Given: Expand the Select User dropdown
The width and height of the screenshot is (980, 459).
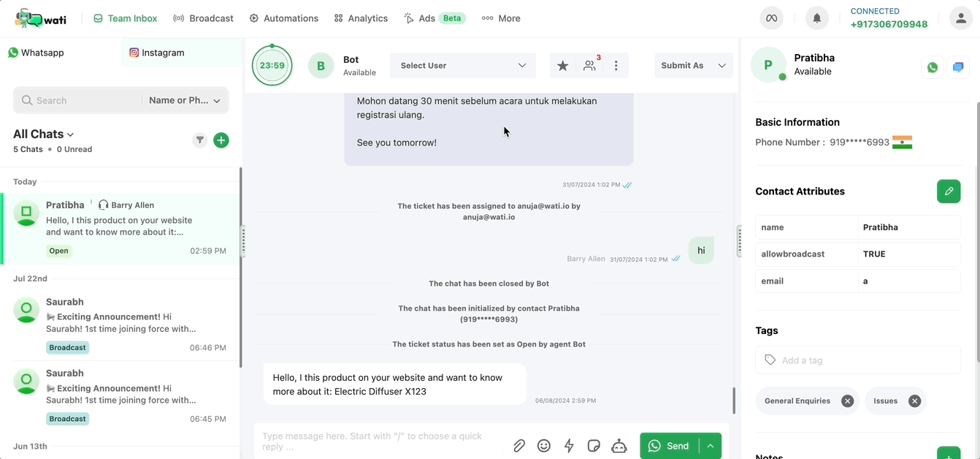Looking at the screenshot, I should (463, 66).
